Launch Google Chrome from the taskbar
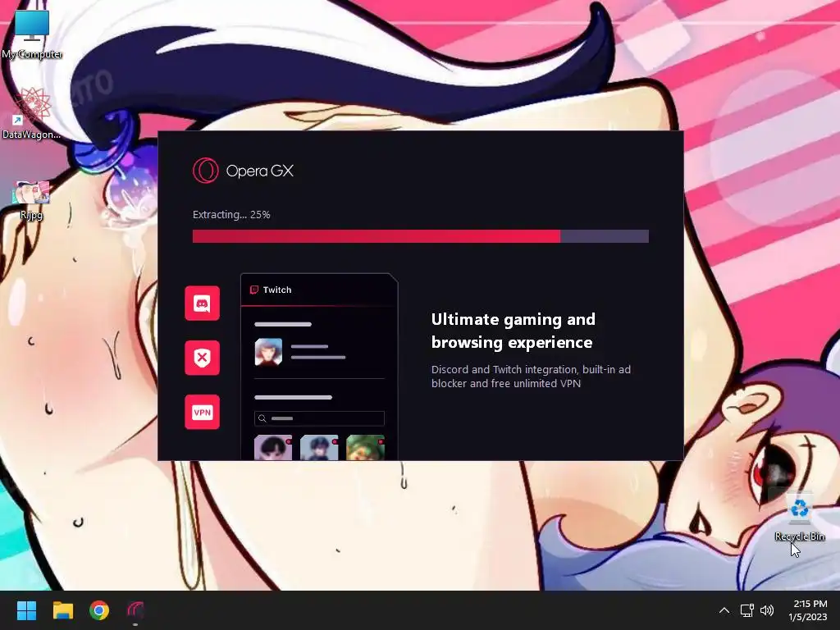 [99, 610]
